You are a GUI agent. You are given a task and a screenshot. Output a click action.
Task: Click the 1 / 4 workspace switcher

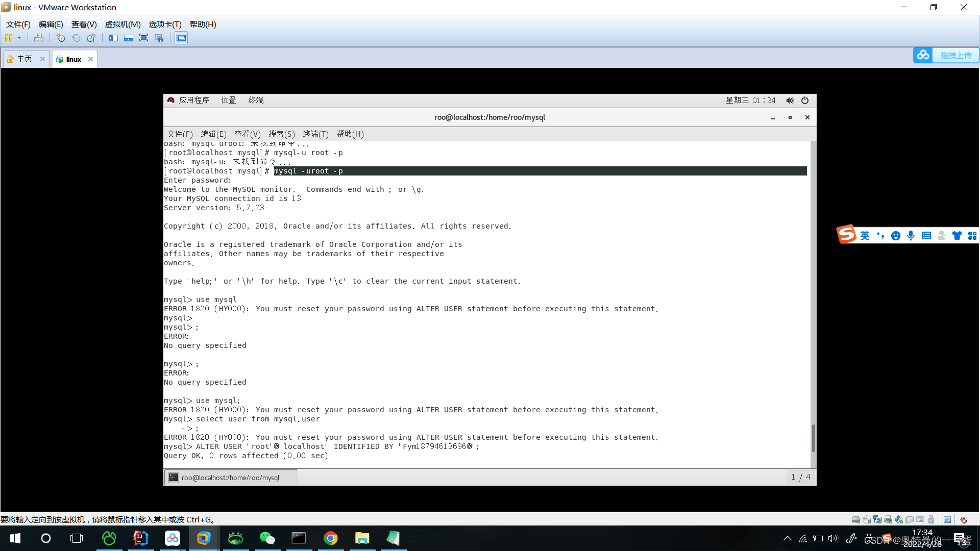click(x=800, y=477)
